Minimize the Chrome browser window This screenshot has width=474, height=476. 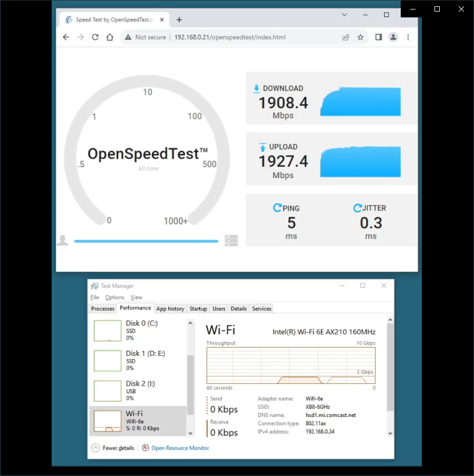[x=365, y=15]
